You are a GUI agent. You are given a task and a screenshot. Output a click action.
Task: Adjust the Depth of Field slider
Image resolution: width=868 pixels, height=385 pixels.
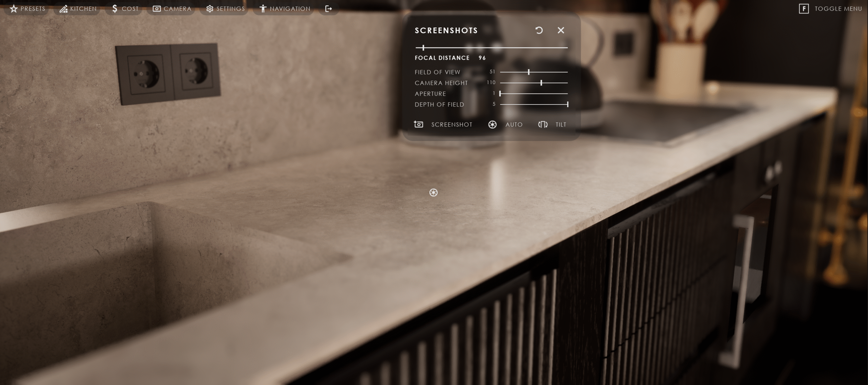567,104
